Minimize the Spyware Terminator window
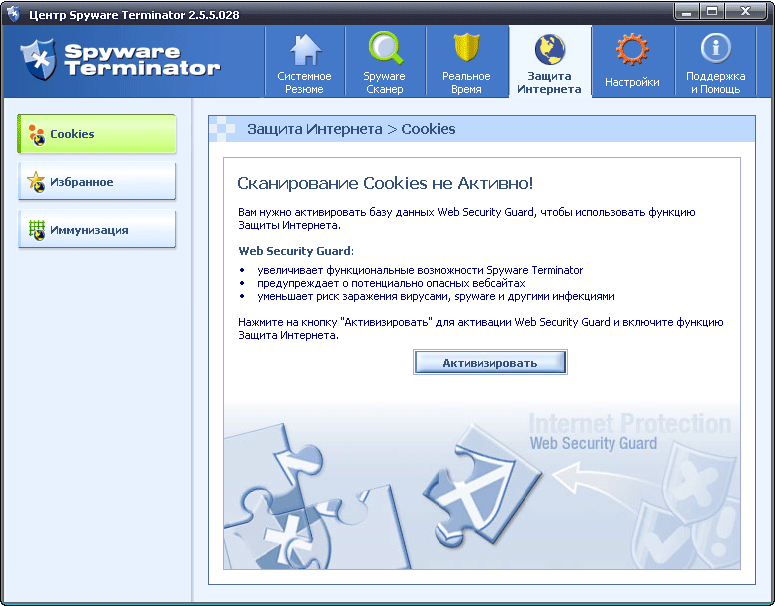Viewport: 775px width, 606px height. click(x=687, y=12)
